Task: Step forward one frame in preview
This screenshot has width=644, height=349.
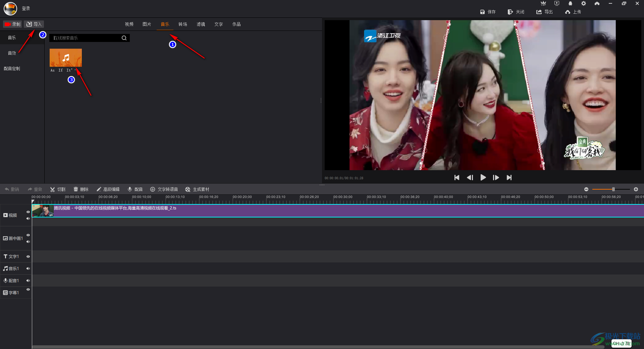Action: pyautogui.click(x=496, y=178)
